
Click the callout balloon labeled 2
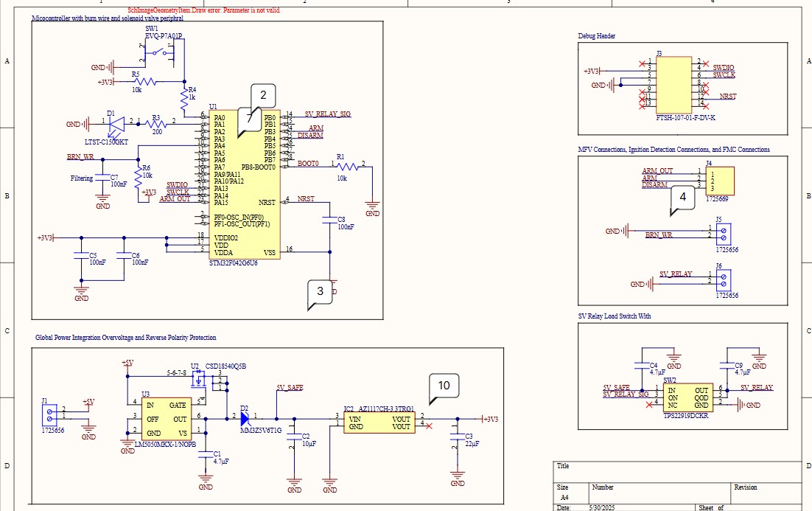click(263, 94)
